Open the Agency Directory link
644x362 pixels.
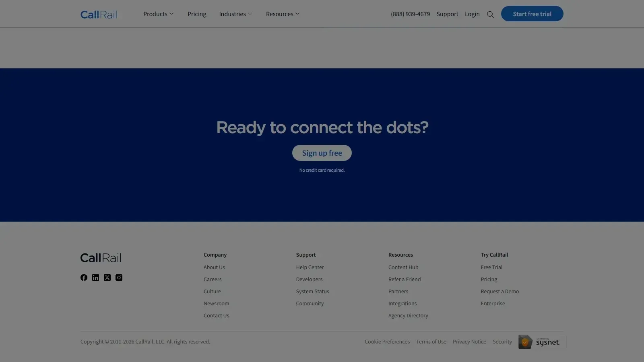(408, 316)
